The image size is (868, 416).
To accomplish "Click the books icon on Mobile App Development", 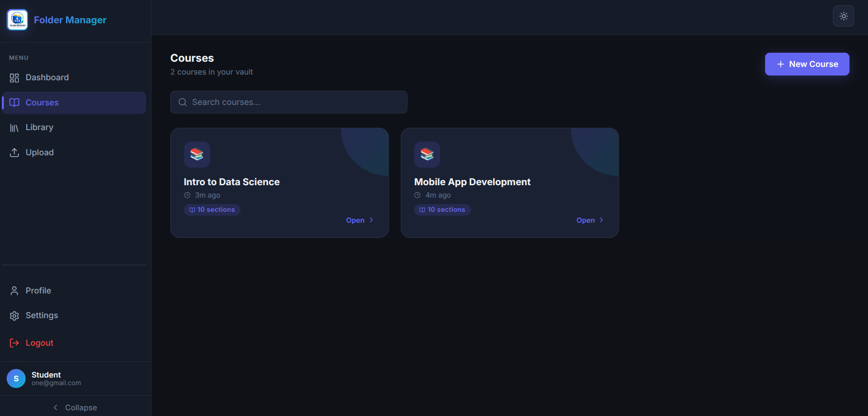I will [x=427, y=154].
